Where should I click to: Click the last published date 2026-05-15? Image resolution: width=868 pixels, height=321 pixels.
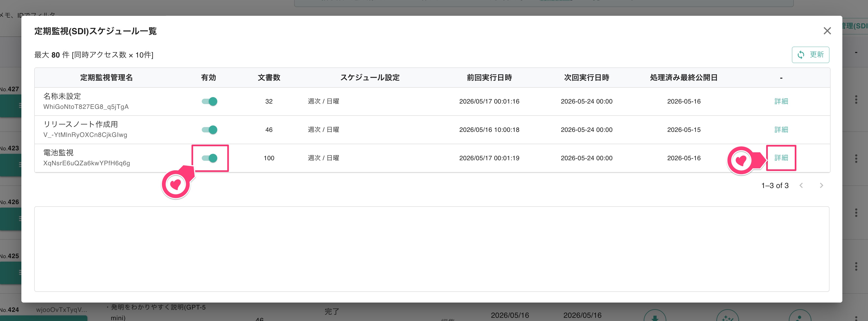pos(684,130)
